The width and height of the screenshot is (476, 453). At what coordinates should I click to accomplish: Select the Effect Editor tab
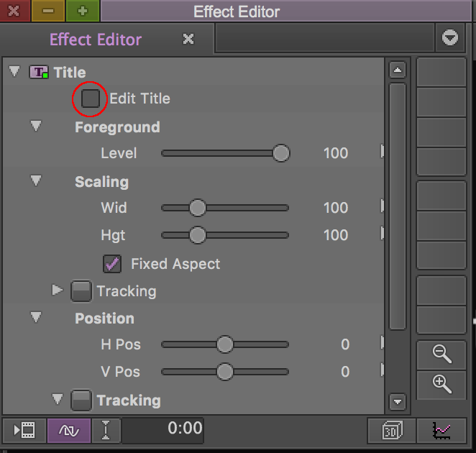pyautogui.click(x=96, y=40)
